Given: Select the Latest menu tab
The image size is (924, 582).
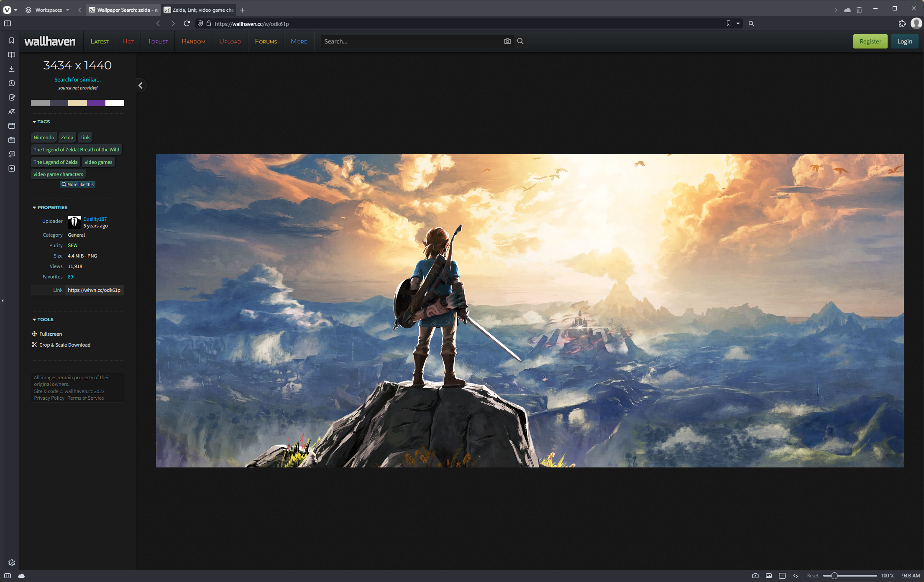Looking at the screenshot, I should [x=100, y=41].
